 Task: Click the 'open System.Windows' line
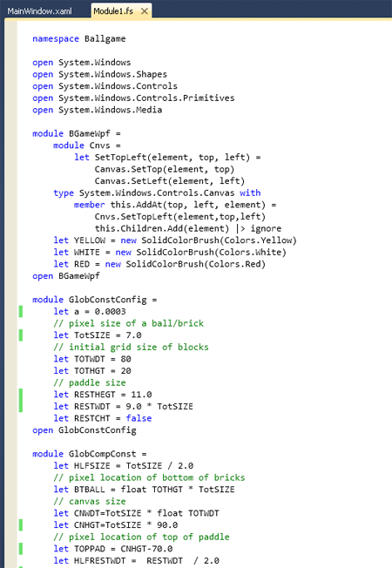pyautogui.click(x=82, y=63)
